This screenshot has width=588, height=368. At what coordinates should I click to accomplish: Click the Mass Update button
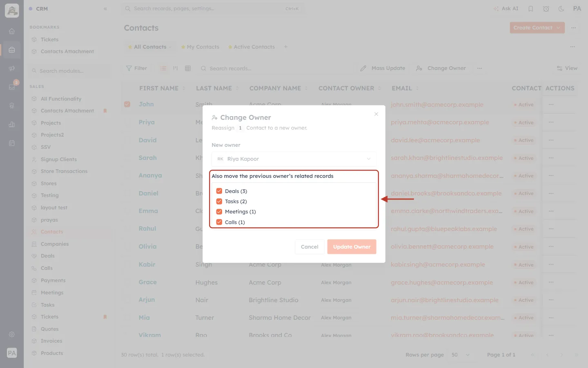(x=383, y=68)
